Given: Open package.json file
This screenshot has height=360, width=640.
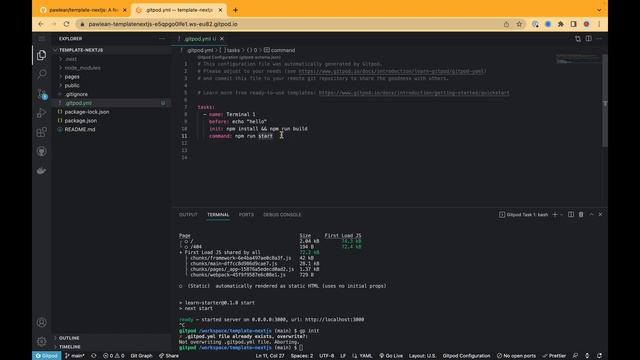Looking at the screenshot, I should point(80,121).
